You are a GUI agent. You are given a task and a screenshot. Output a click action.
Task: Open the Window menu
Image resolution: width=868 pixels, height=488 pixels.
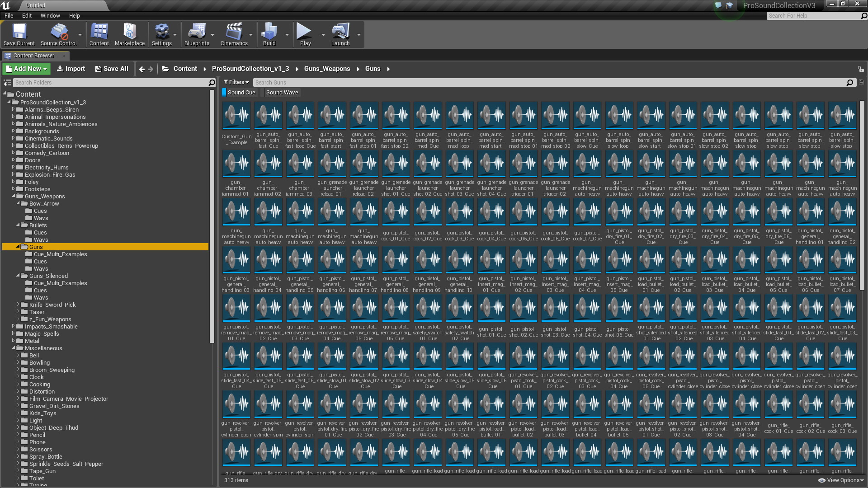click(50, 15)
